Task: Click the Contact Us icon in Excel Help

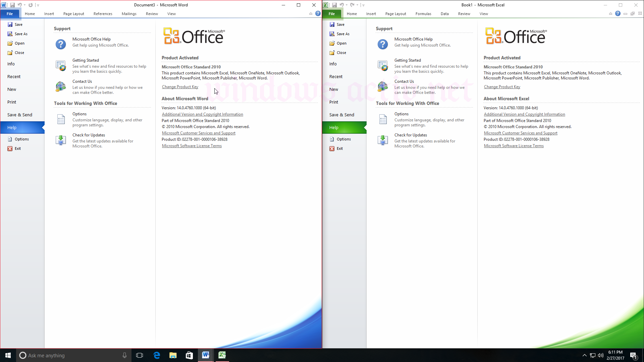Action: coord(383,86)
